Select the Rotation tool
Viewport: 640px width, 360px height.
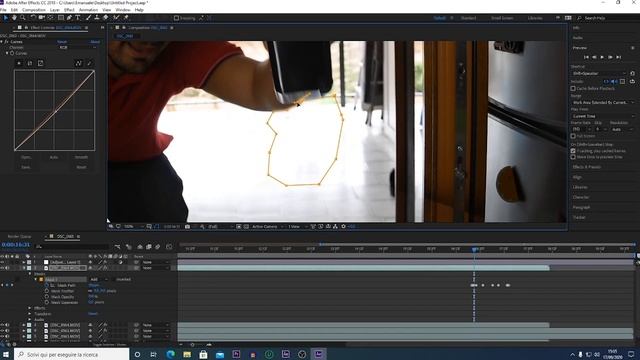coord(33,18)
